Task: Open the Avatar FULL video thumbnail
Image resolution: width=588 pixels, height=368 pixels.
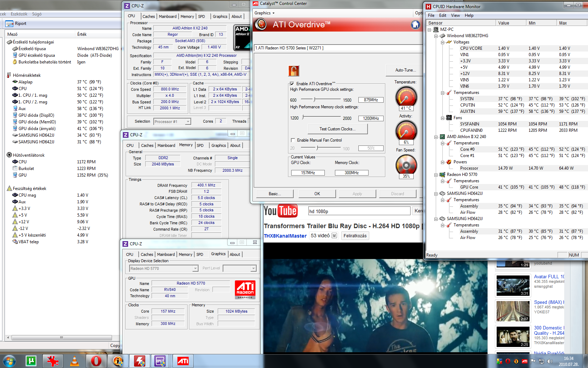Action: click(x=513, y=286)
